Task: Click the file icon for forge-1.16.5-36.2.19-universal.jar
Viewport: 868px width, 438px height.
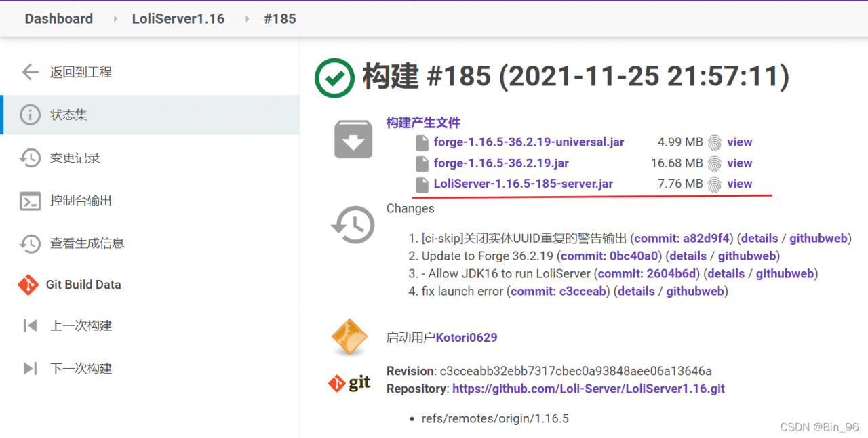Action: coord(422,142)
